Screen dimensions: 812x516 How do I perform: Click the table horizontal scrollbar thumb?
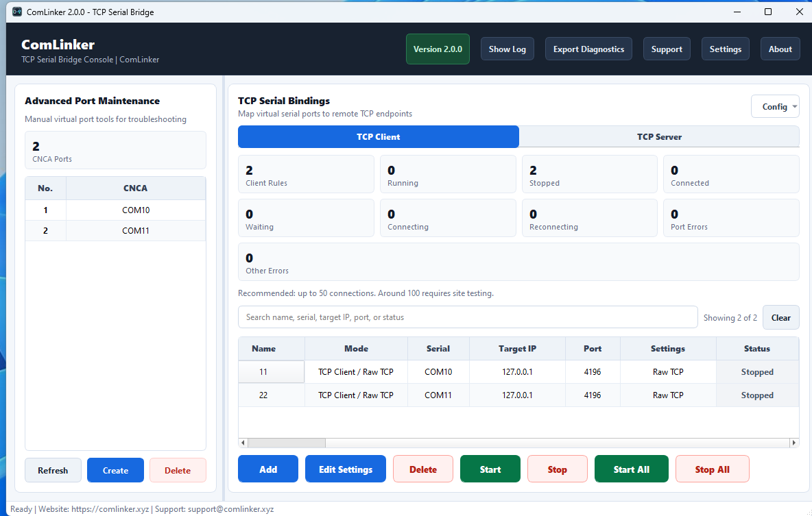click(x=287, y=443)
